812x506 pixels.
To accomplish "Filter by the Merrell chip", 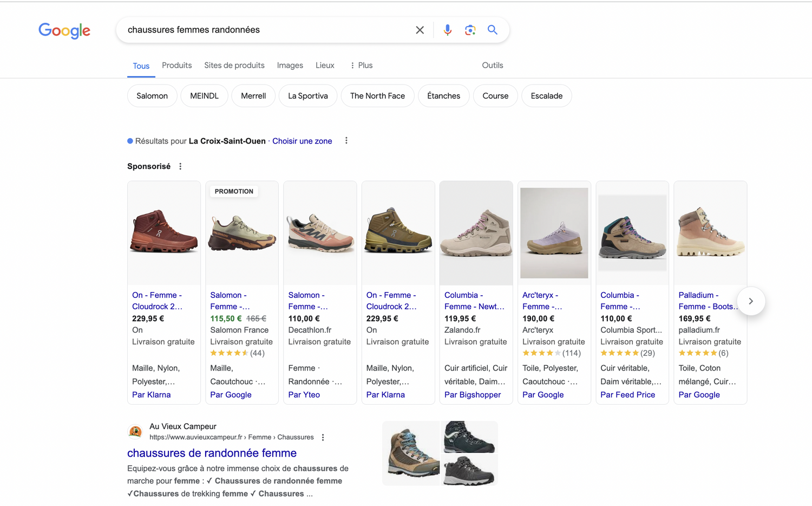I will tap(253, 96).
